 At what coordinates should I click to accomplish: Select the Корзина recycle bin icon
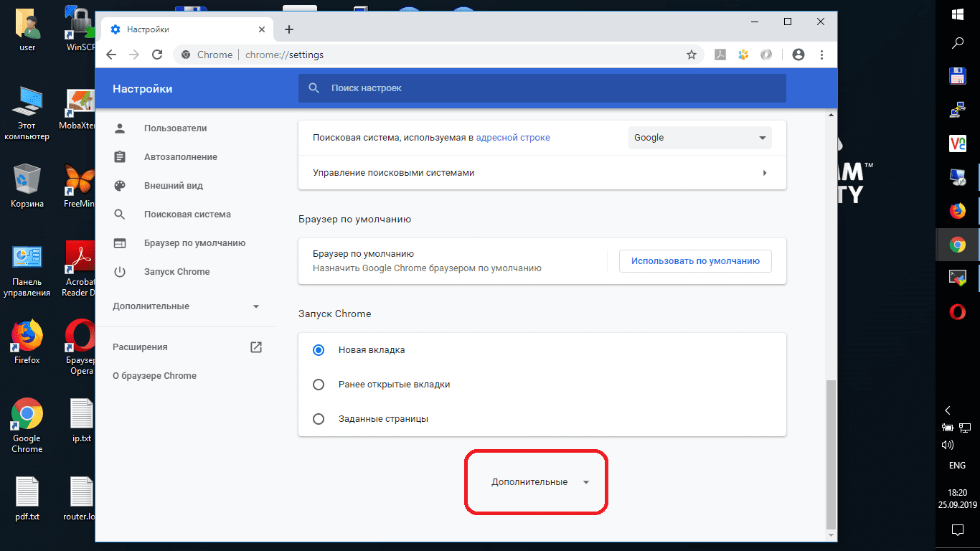point(27,186)
